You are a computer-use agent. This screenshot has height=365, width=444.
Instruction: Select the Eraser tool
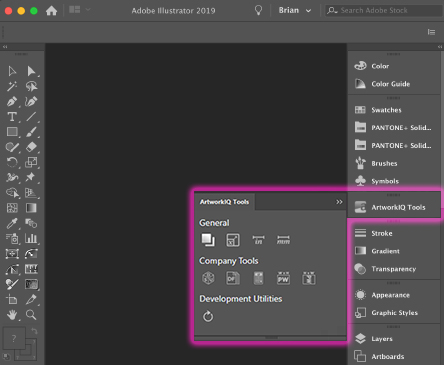tap(31, 147)
